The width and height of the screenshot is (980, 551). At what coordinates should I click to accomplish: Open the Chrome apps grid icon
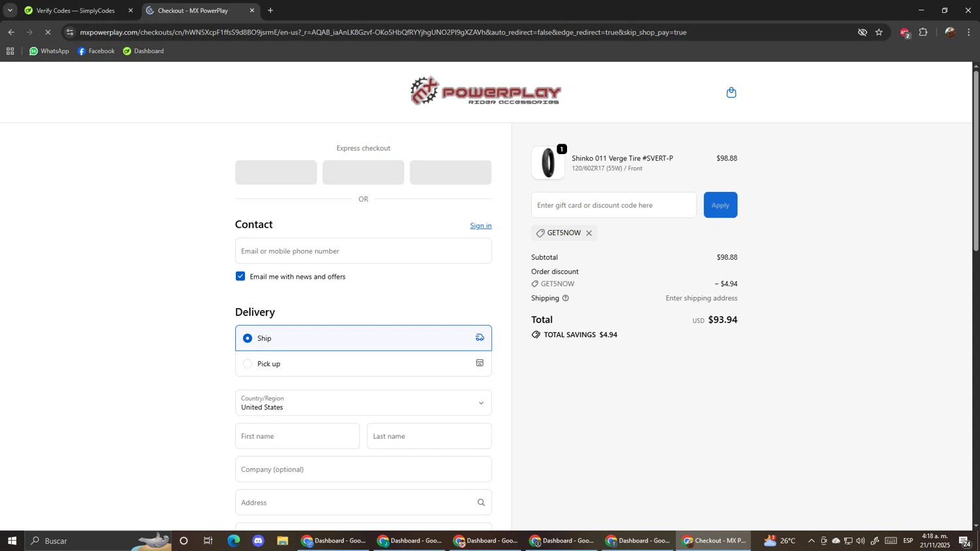[x=10, y=51]
